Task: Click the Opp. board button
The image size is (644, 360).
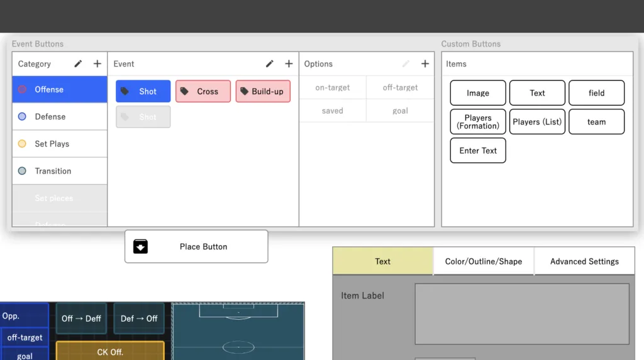Action: tap(25, 315)
